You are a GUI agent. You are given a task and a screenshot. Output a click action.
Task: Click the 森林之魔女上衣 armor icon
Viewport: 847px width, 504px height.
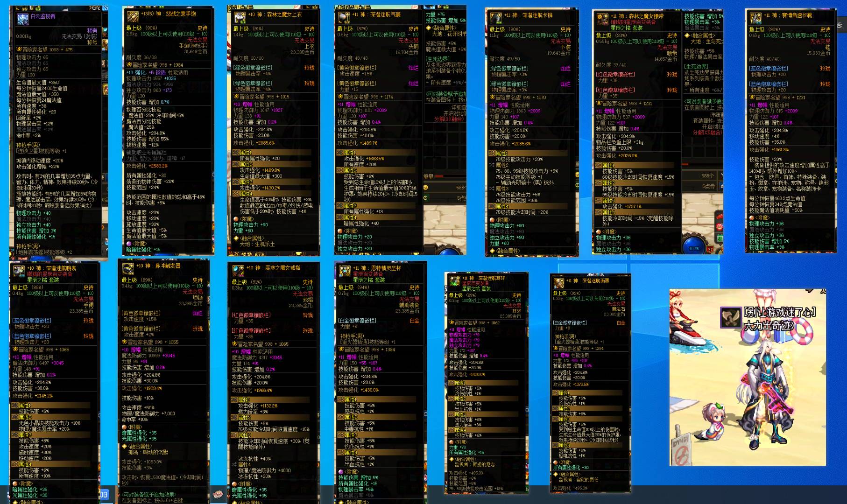(x=240, y=17)
